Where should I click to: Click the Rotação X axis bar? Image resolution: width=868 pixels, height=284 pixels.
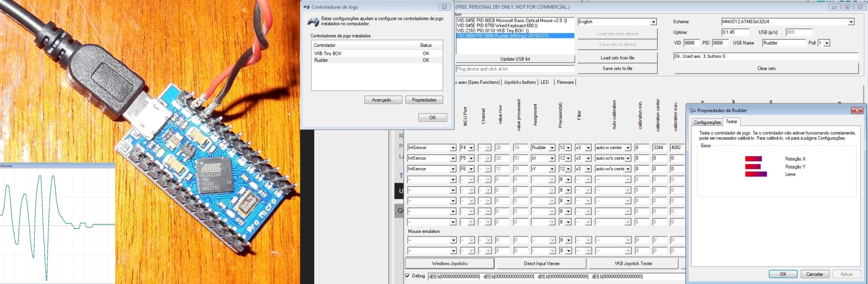tap(753, 159)
